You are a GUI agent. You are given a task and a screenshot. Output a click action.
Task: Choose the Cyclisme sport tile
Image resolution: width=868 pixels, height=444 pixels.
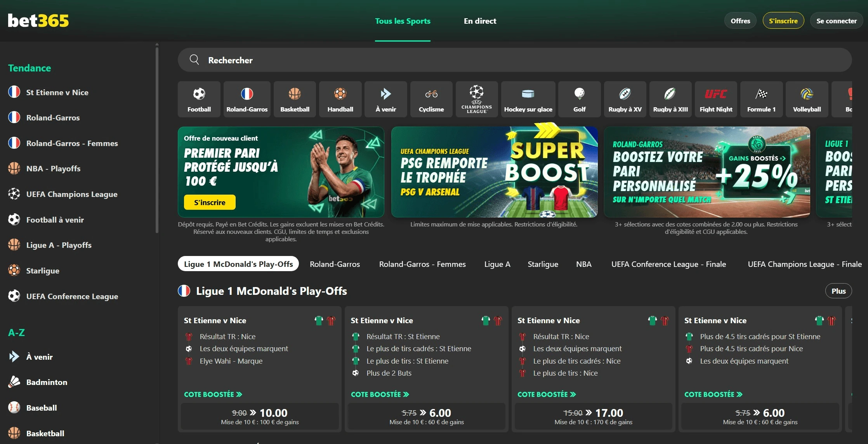431,99
